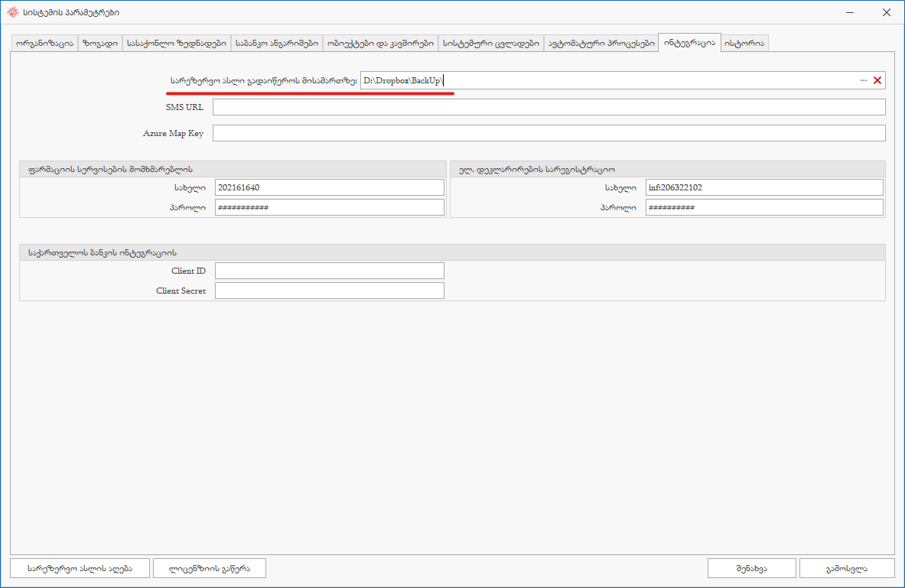Click the საქართველოს ბანკის ინტეგრაციის group header

tap(453, 252)
